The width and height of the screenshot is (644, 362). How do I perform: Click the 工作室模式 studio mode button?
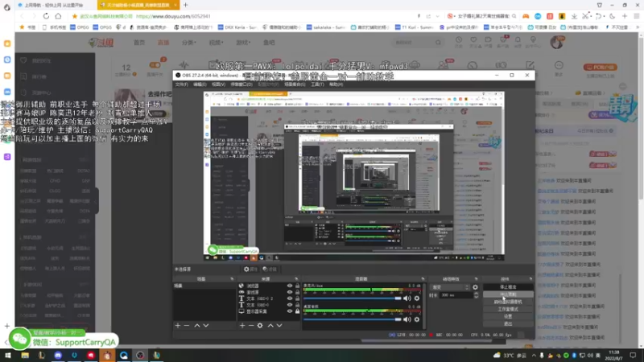508,310
